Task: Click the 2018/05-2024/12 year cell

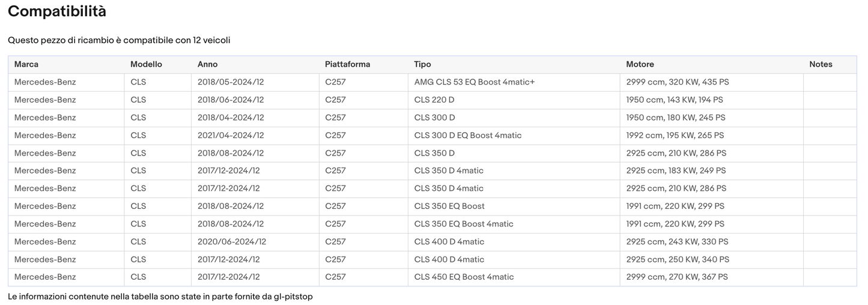Action: click(231, 82)
